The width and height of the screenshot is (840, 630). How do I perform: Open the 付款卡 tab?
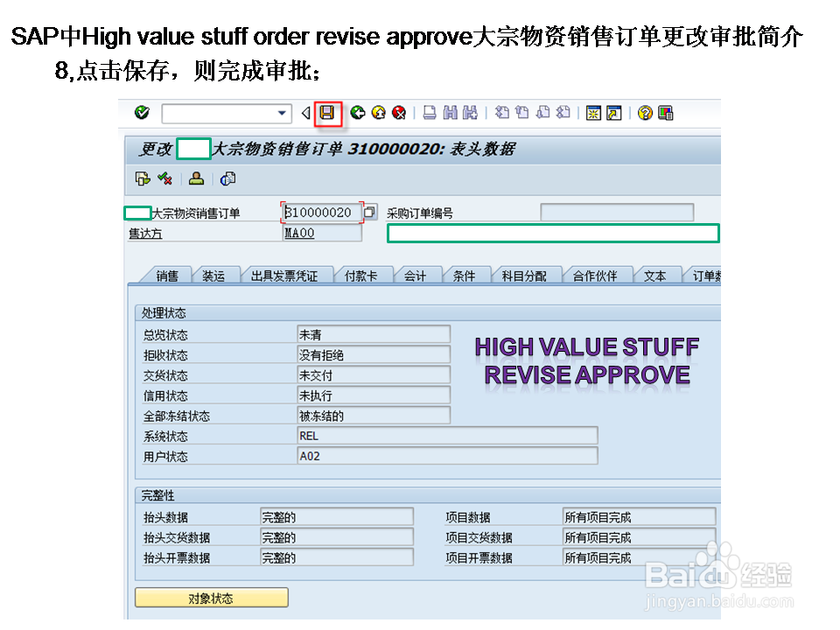361,276
